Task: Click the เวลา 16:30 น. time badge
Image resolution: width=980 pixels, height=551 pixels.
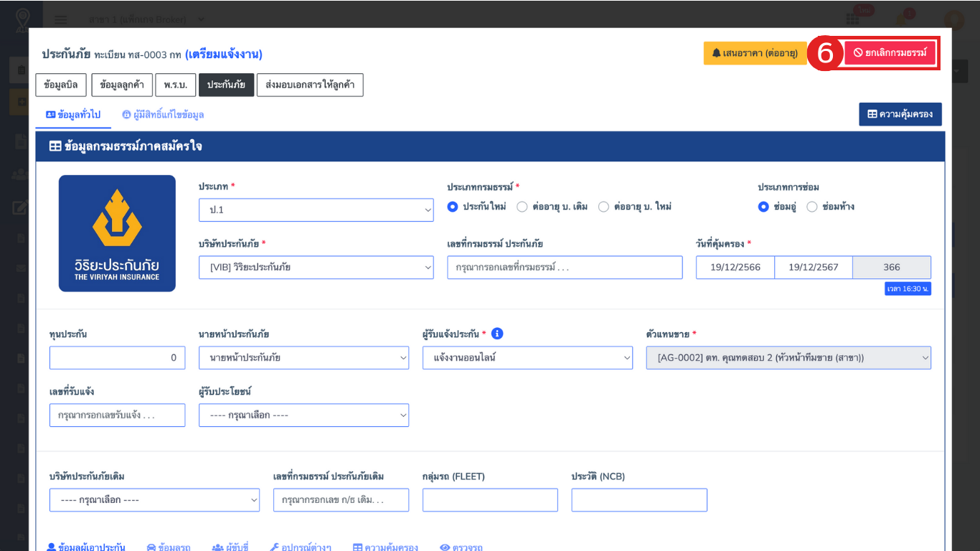Action: (x=908, y=288)
